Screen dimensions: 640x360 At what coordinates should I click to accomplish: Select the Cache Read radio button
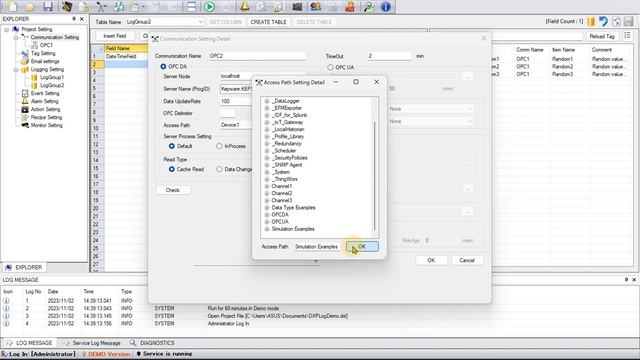(172, 169)
